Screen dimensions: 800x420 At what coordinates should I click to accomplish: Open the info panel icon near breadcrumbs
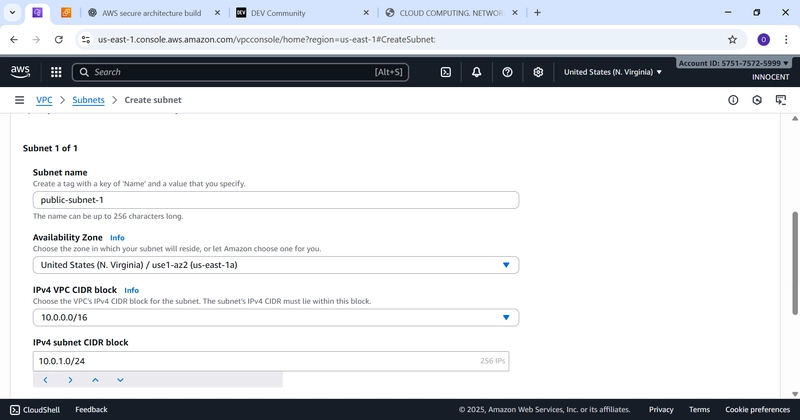tap(733, 100)
